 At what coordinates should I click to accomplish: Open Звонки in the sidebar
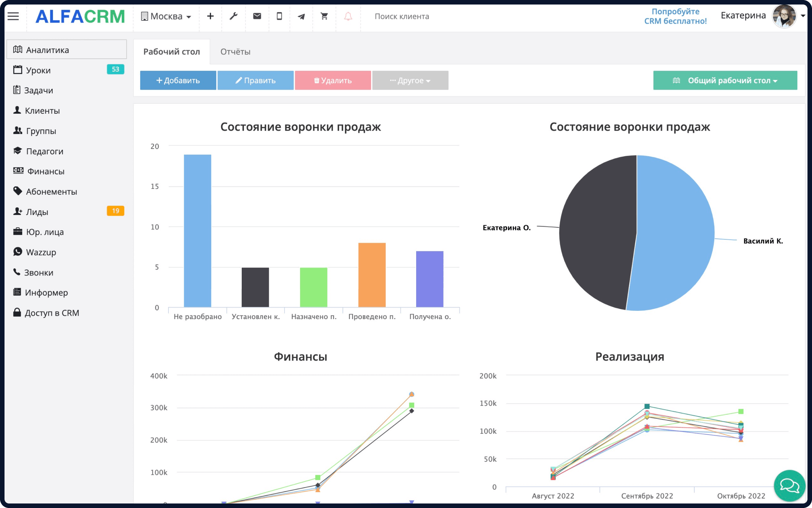[39, 272]
